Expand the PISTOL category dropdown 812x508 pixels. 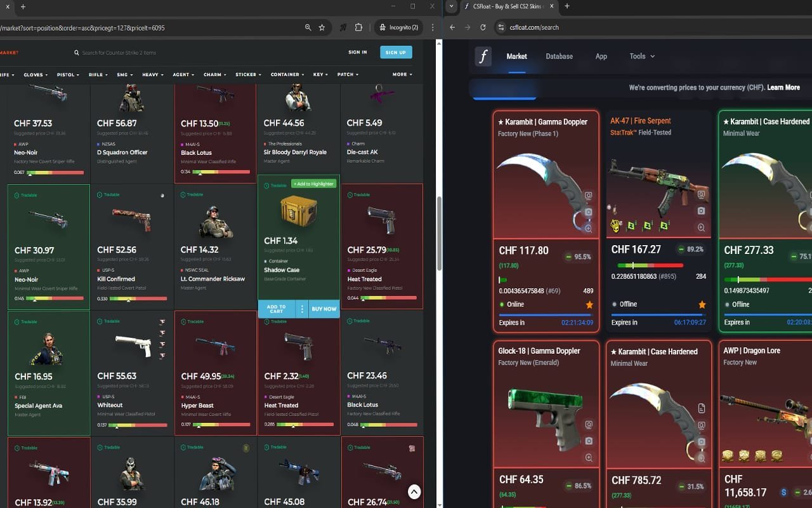68,75
